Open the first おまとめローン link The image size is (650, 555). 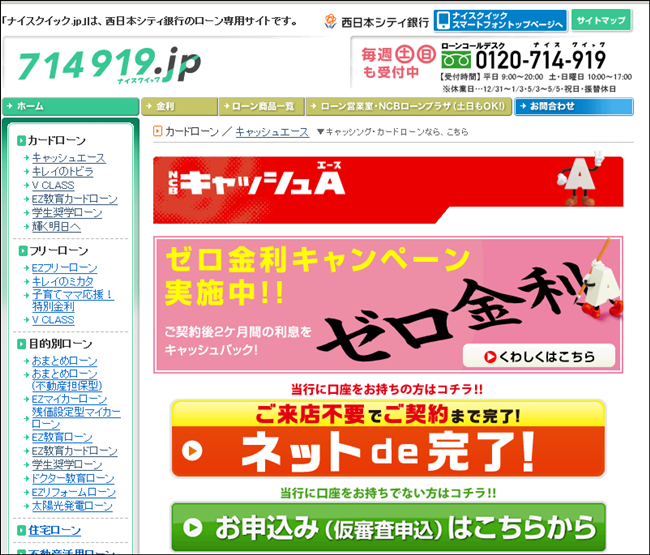[x=65, y=361]
